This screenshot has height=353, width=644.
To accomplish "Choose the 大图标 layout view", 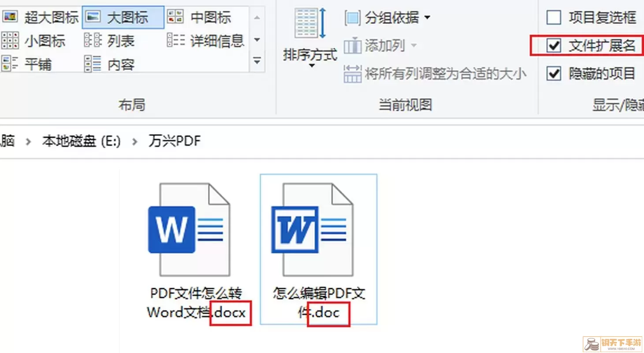I will (x=123, y=18).
